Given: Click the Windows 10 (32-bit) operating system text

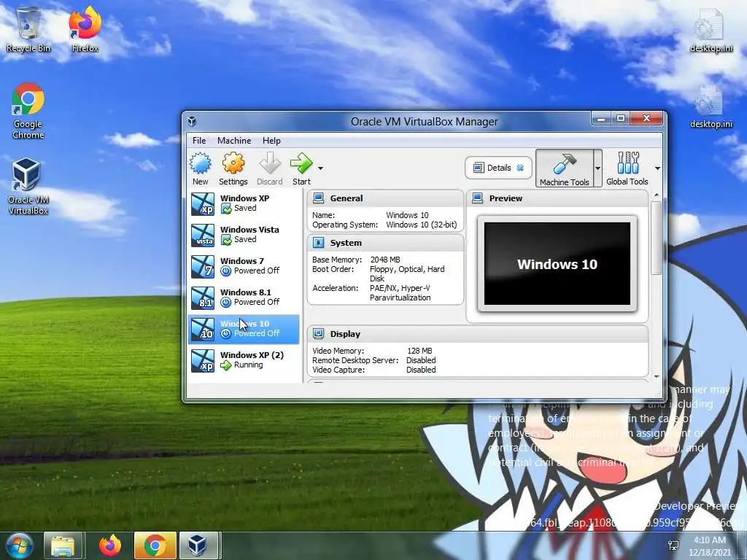Looking at the screenshot, I should click(x=421, y=225).
